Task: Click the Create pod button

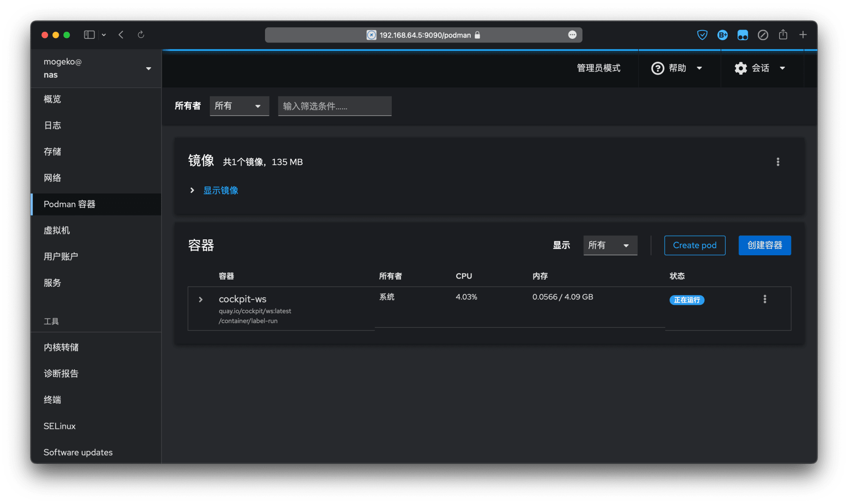Action: pyautogui.click(x=694, y=245)
